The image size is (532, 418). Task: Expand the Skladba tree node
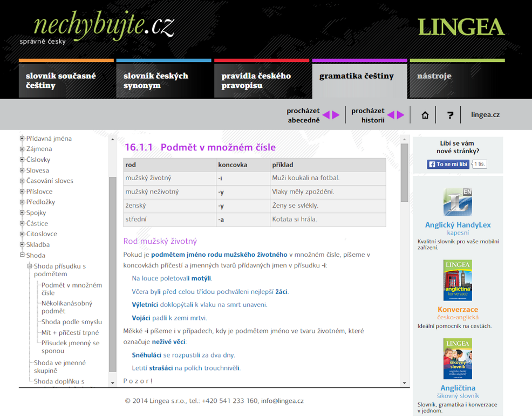click(22, 244)
